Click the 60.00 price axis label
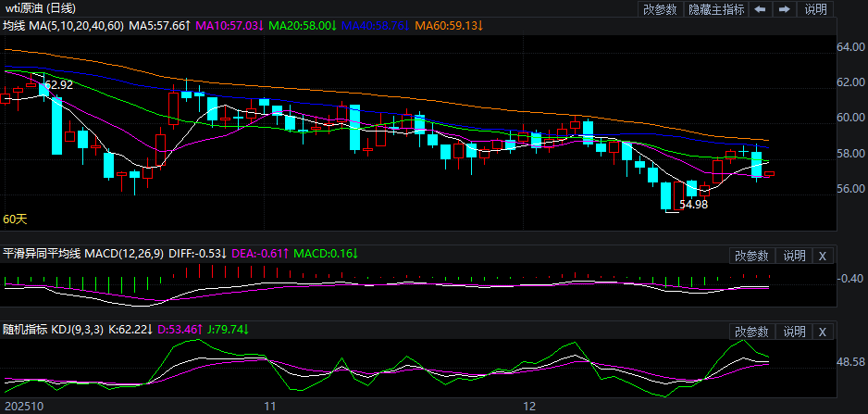Viewport: 868px width, 414px height. 850,118
